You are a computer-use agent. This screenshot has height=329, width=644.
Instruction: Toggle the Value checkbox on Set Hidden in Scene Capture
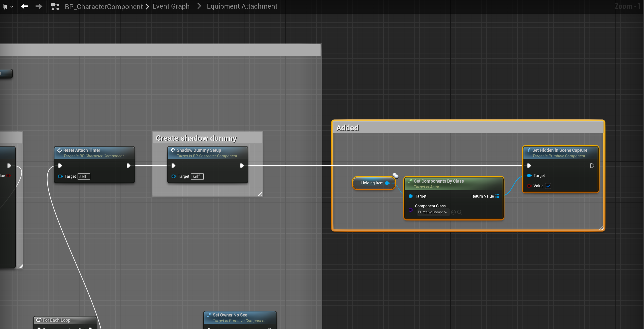tap(548, 186)
